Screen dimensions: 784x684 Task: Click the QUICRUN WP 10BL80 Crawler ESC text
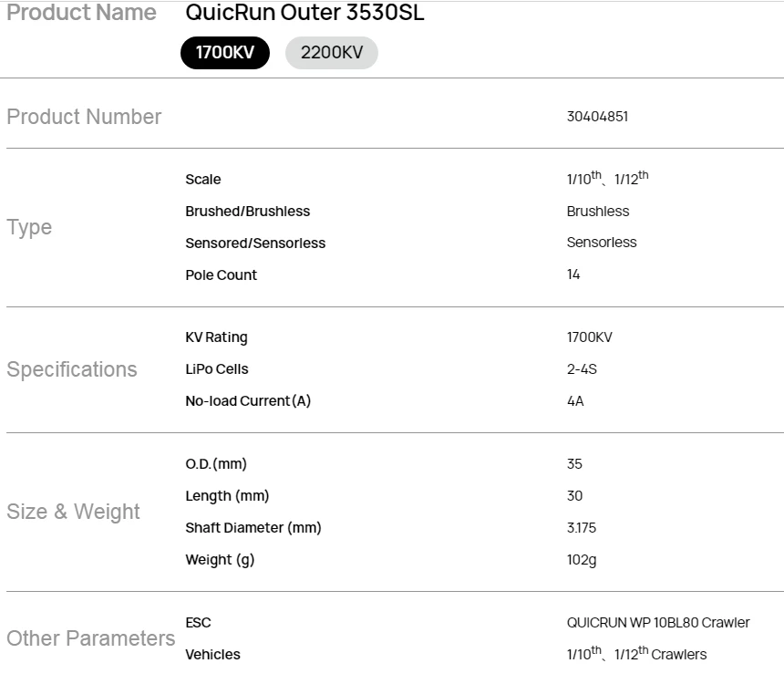coord(658,623)
